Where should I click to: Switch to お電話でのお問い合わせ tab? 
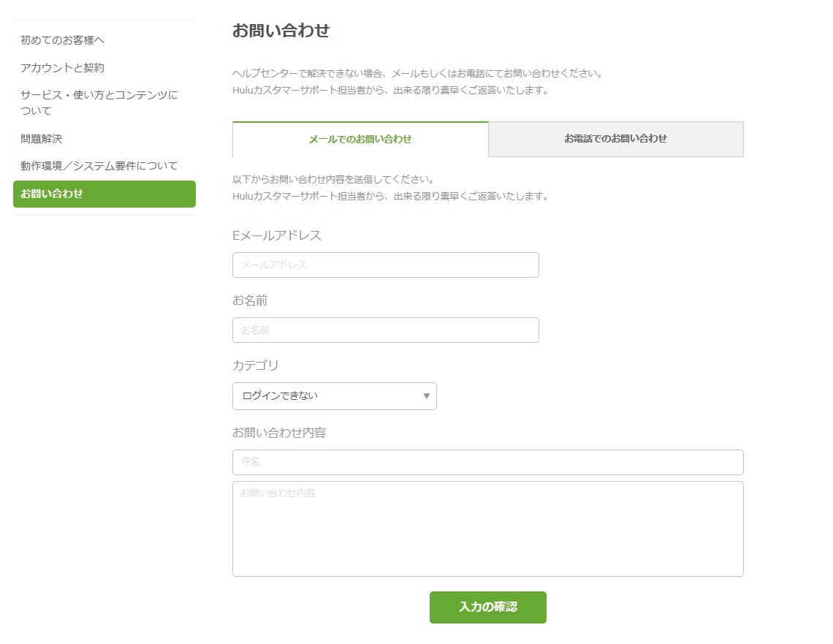[615, 139]
